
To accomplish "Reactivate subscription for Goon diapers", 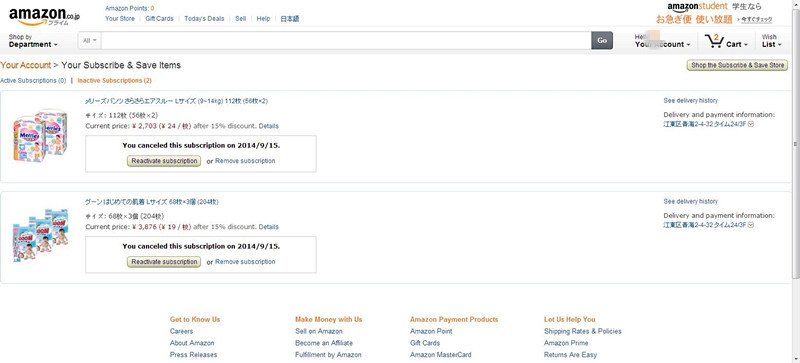I will click(163, 262).
